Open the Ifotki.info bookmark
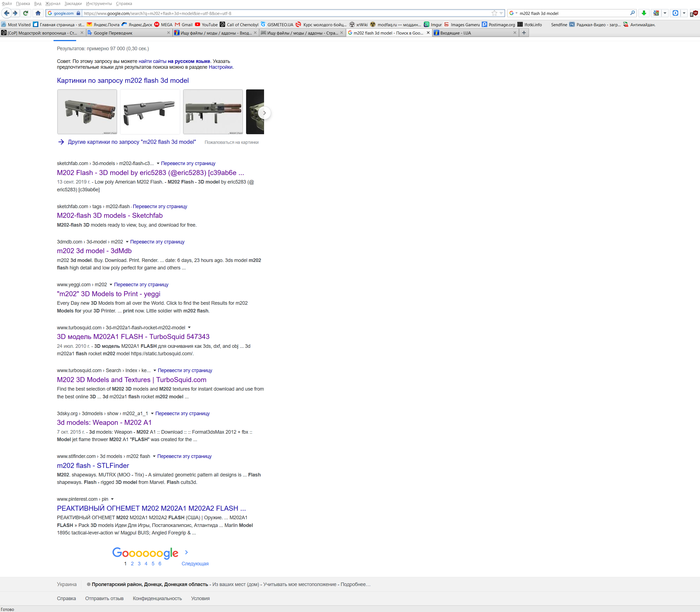The width and height of the screenshot is (700, 612). 529,25
